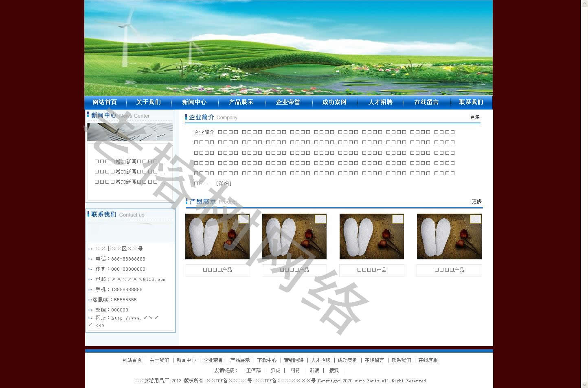Viewport: 588px width, 388px height.
Task: Click the 网址 http://www website address
Action: point(123,321)
